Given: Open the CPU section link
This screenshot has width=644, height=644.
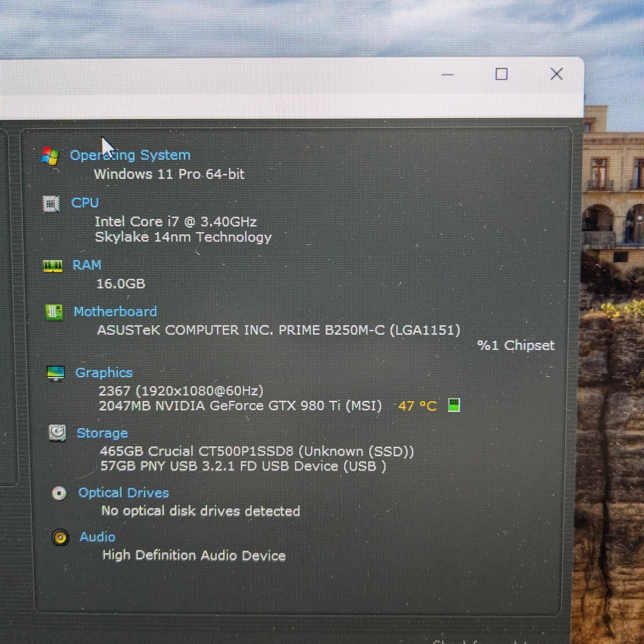Looking at the screenshot, I should 85,203.
